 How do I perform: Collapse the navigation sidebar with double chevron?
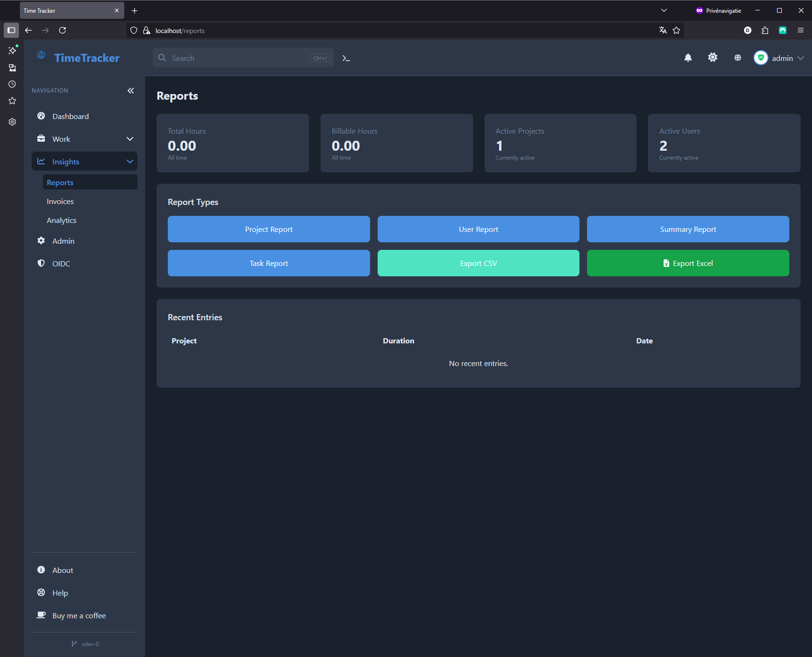(x=130, y=91)
